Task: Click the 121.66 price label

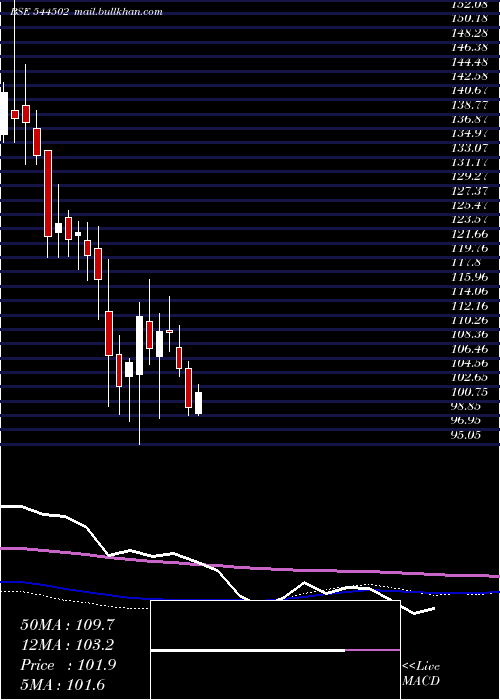Action: (x=468, y=234)
